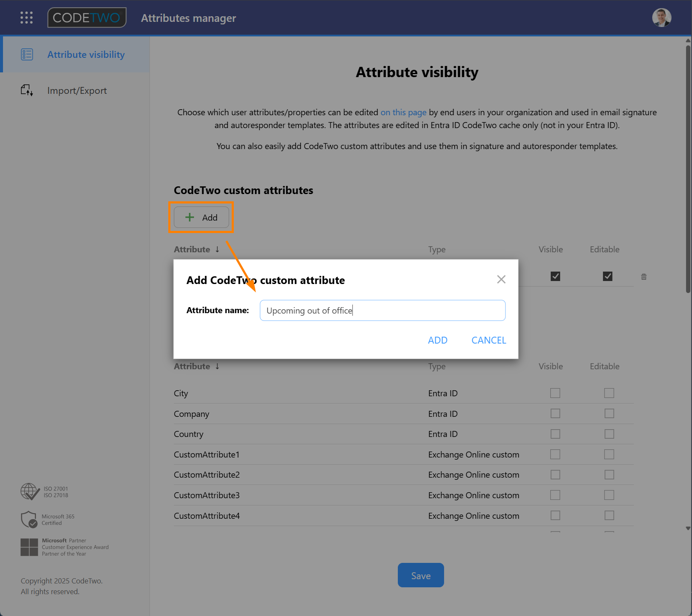Uncheck the Editable checkbox in the custom attributes row
Screen dimensions: 692x616
coord(608,276)
